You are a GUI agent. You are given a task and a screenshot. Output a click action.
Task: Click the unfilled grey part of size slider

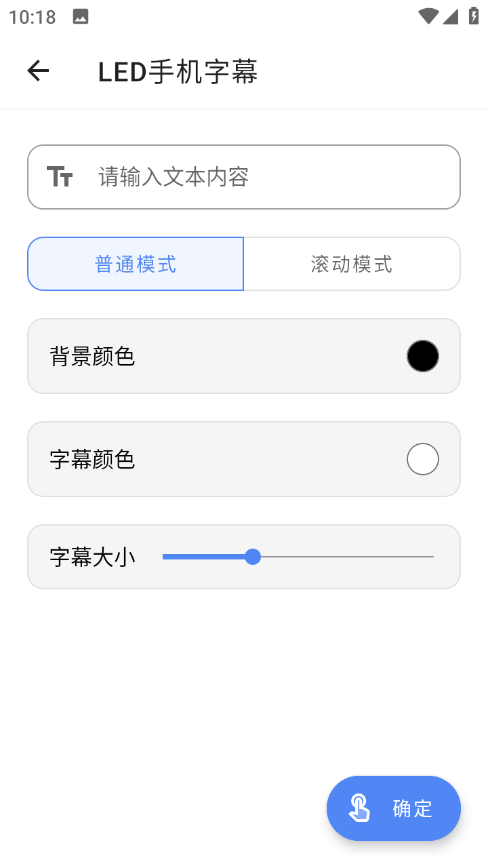346,557
